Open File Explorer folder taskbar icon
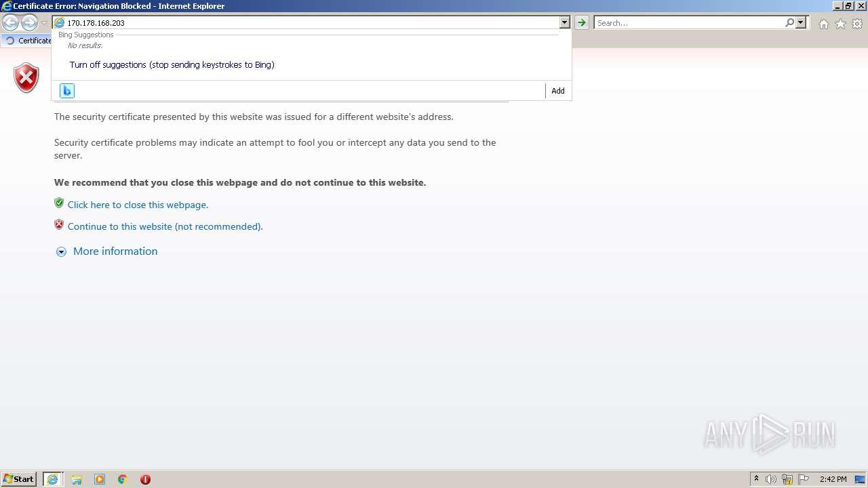This screenshot has height=488, width=868. coord(77,479)
